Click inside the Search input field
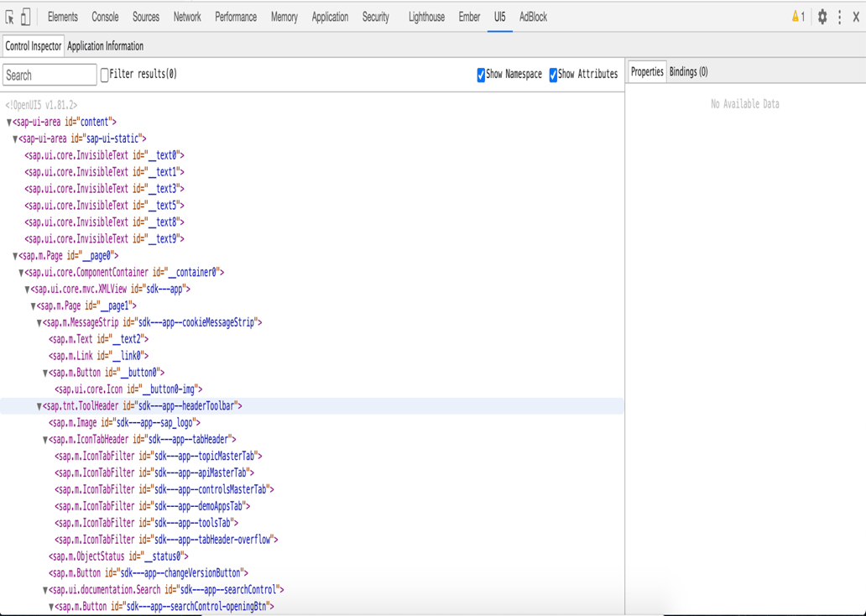 tap(49, 75)
